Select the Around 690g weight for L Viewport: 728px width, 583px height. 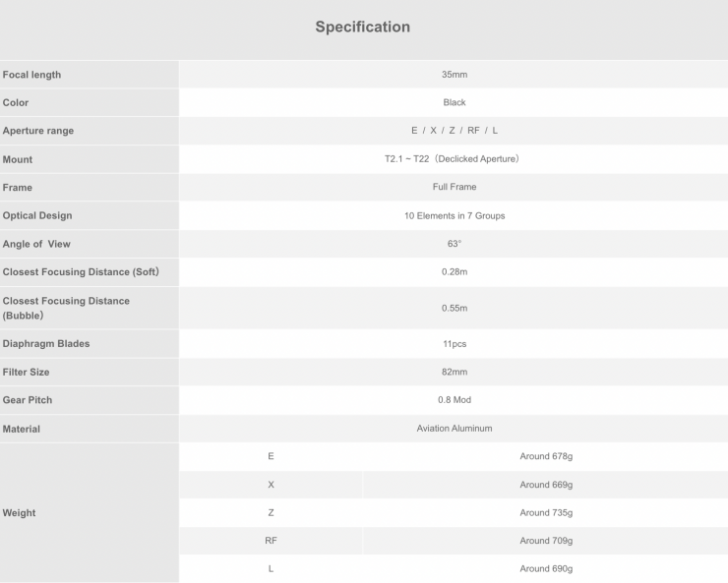[x=546, y=569]
